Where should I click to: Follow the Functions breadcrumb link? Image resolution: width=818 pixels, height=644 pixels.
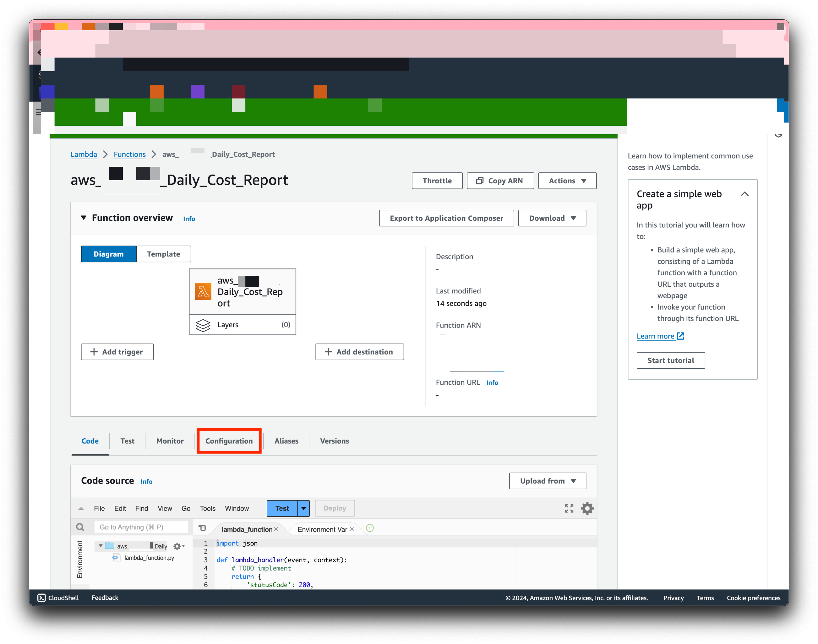click(129, 154)
